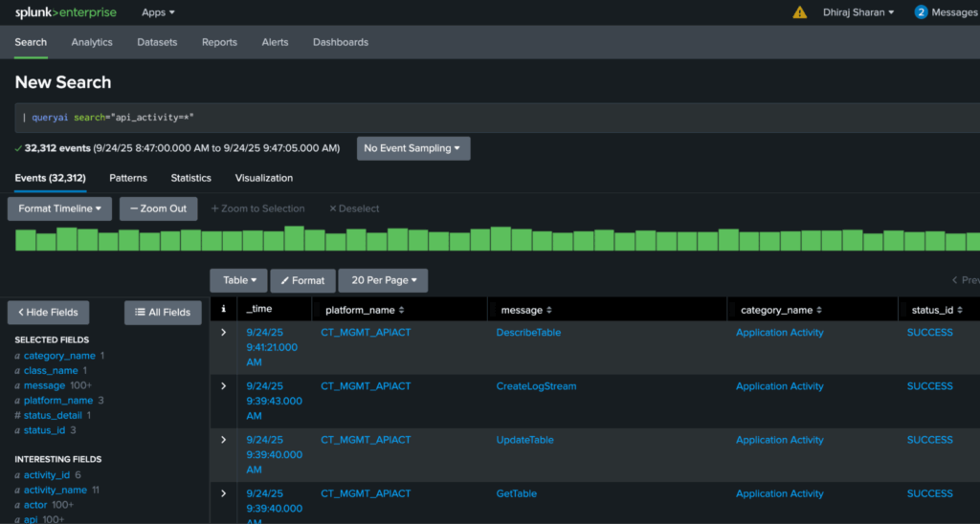Screen dimensions: 980x524
Task: Click the blue Messages count badge
Action: pos(921,12)
